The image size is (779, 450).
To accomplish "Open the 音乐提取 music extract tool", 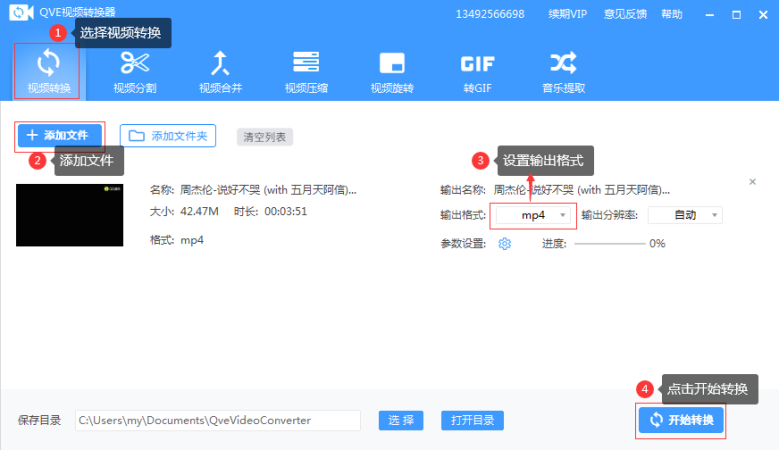I will 563,72.
